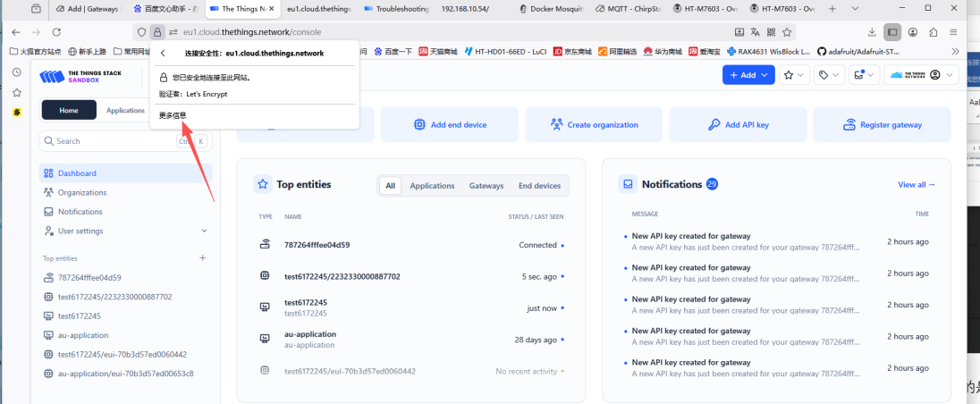Expand the User settings sidebar section
This screenshot has height=404, width=980.
click(124, 231)
